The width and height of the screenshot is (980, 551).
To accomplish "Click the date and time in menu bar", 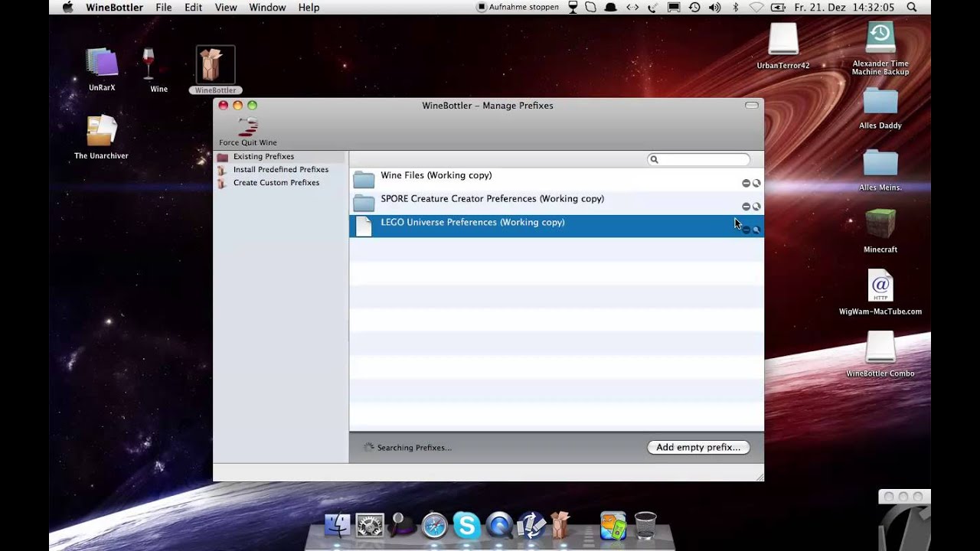I will point(844,7).
